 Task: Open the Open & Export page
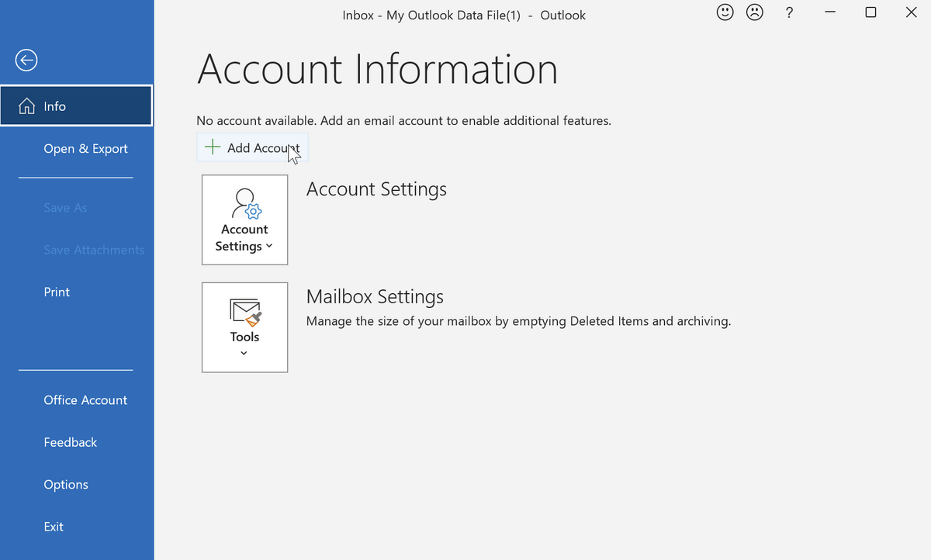click(85, 149)
